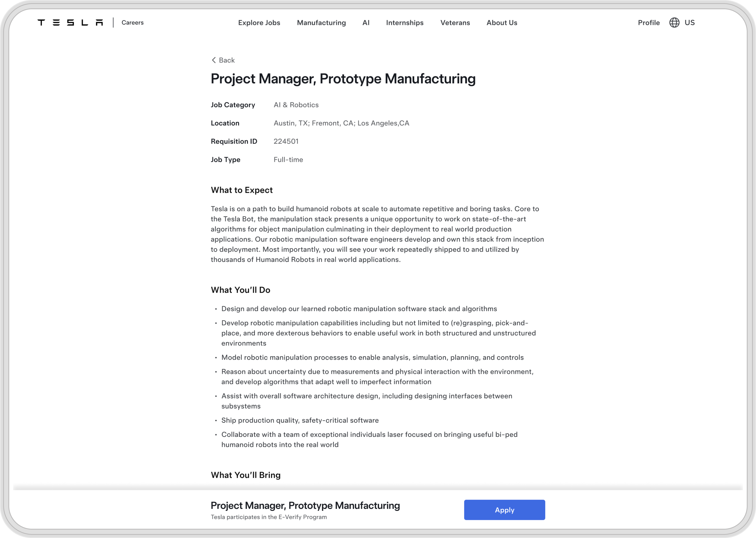The height and width of the screenshot is (538, 756).
Task: Click bullet starting 'Assist with overall software architecture'
Action: [x=366, y=401]
